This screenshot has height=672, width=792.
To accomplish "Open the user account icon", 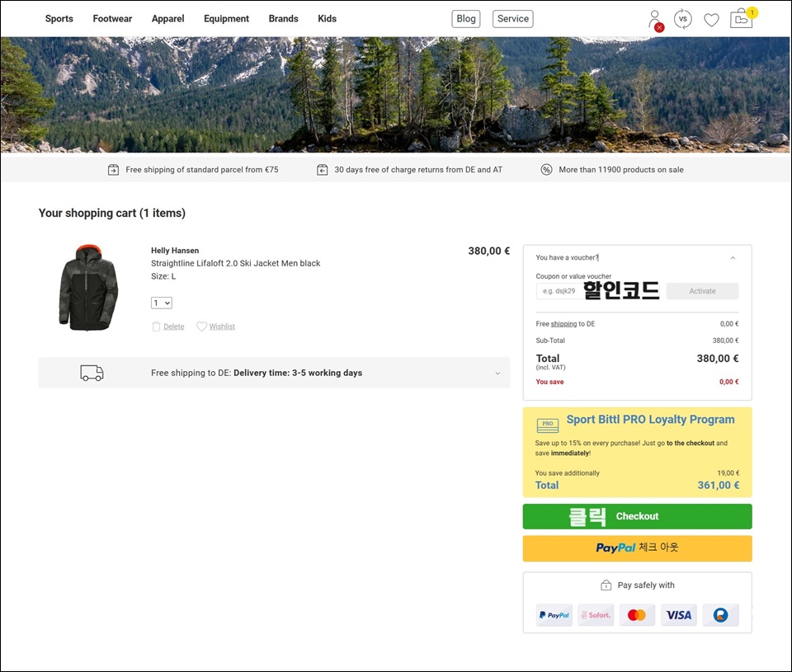I will click(x=655, y=20).
